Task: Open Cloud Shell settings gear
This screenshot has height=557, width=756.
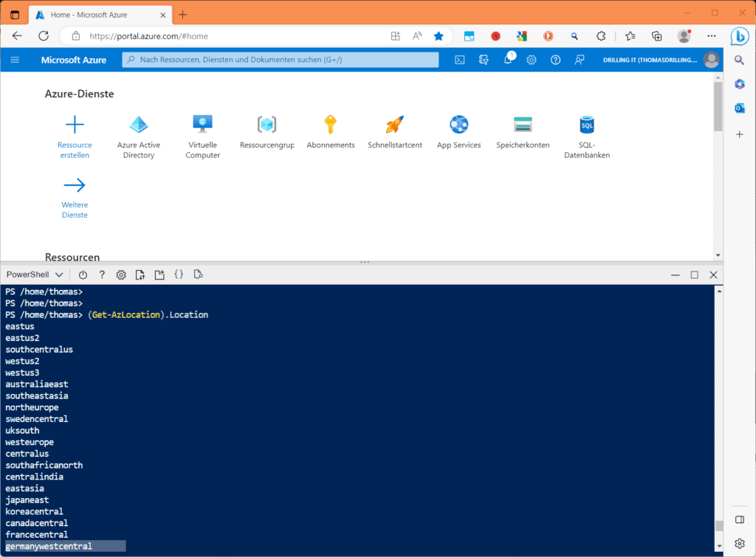Action: (x=121, y=274)
